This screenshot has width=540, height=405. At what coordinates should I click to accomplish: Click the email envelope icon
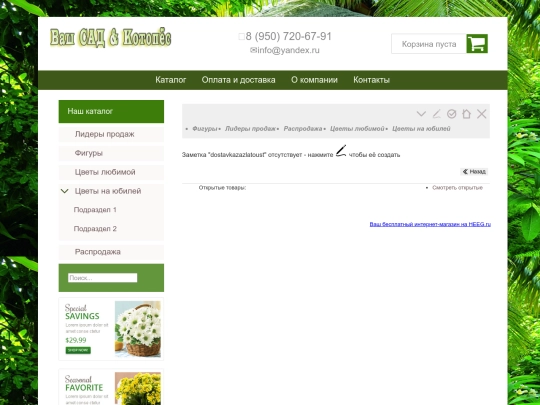click(x=253, y=50)
